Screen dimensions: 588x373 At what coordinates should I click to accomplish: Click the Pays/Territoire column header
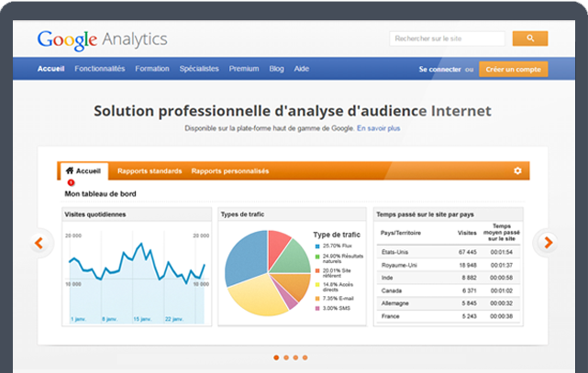(x=401, y=233)
